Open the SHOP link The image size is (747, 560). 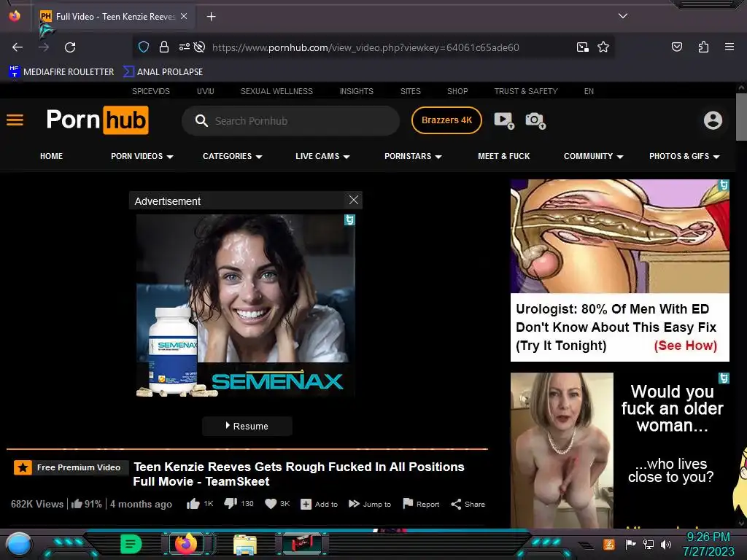click(457, 91)
